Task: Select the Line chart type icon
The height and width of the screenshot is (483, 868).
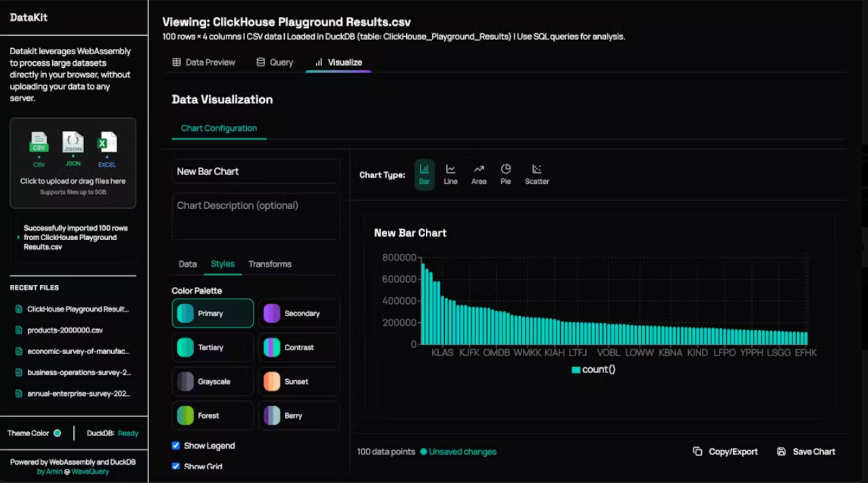Action: [x=450, y=169]
